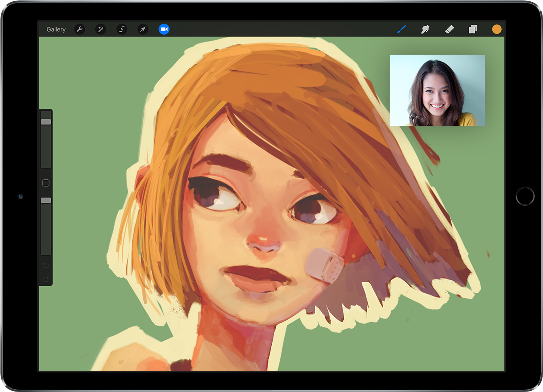This screenshot has width=543, height=392.
Task: Open the Layers panel
Action: point(473,29)
